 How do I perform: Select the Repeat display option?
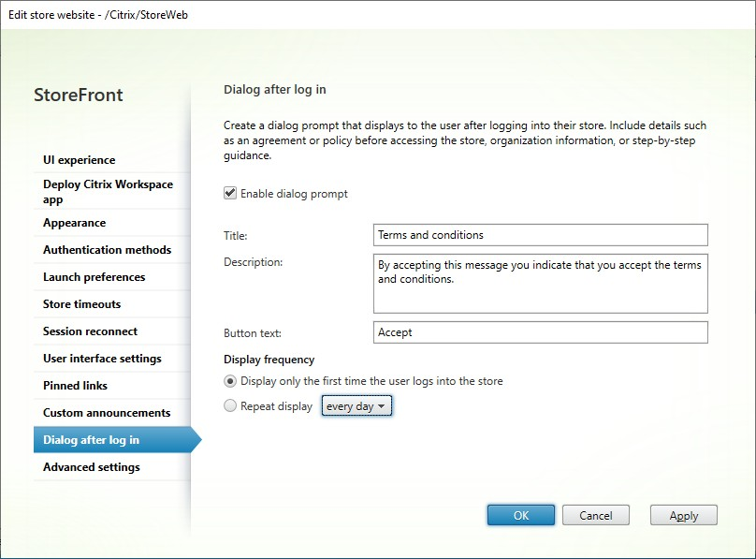pyautogui.click(x=229, y=405)
